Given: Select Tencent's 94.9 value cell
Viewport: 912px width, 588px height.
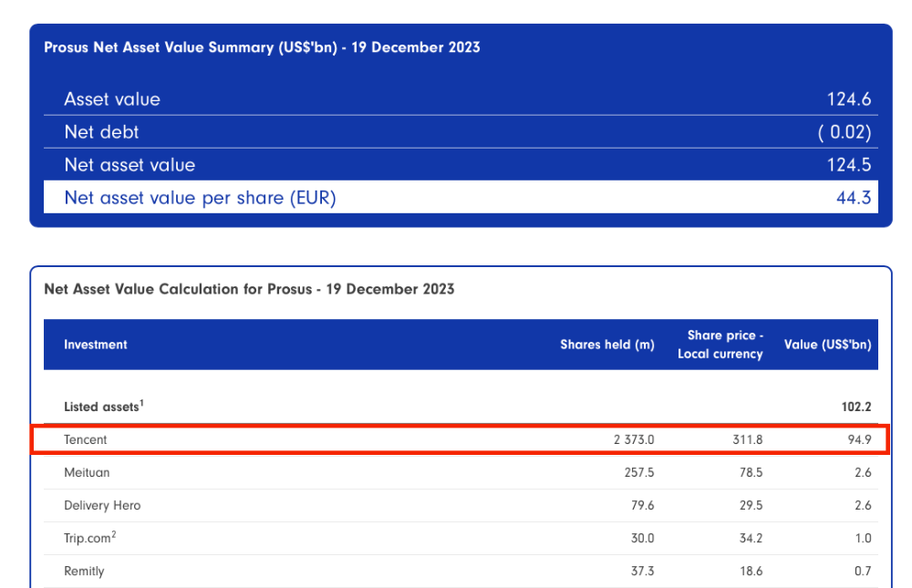Looking at the screenshot, I should coord(857,439).
